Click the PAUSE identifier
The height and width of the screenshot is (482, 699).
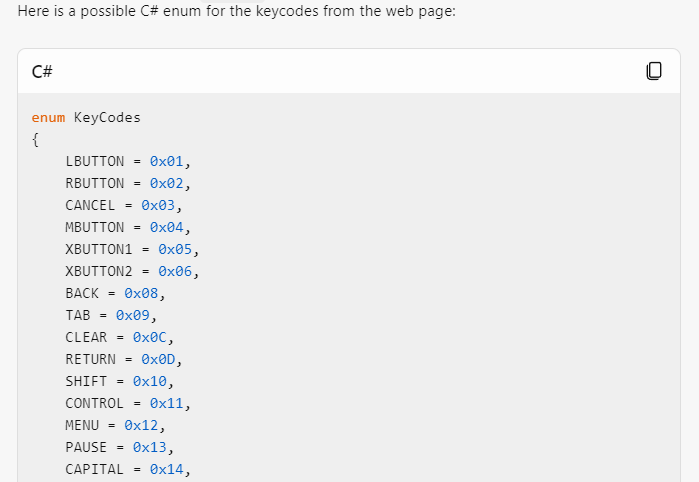[86, 447]
